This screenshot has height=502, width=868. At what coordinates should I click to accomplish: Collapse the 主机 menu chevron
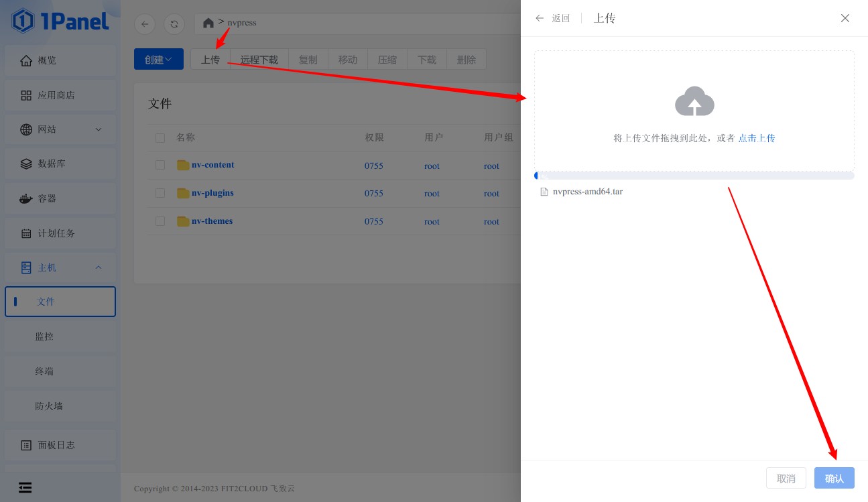[x=99, y=267]
